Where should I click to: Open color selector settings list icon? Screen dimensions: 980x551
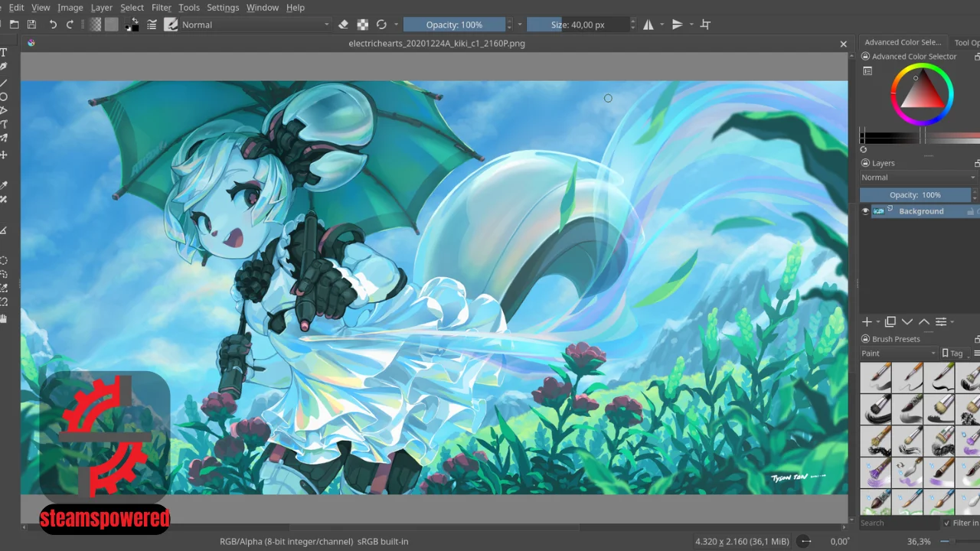[x=867, y=71]
